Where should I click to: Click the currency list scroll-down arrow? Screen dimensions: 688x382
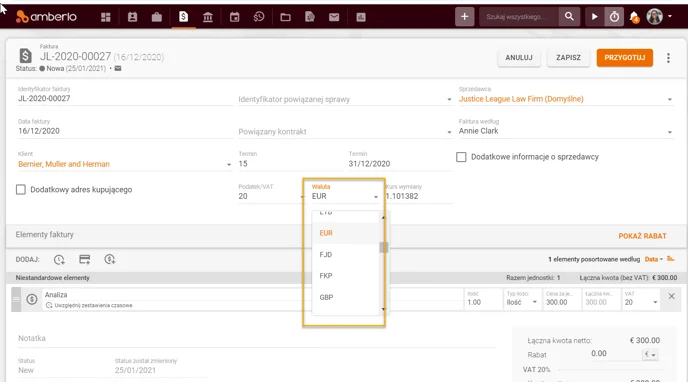383,310
